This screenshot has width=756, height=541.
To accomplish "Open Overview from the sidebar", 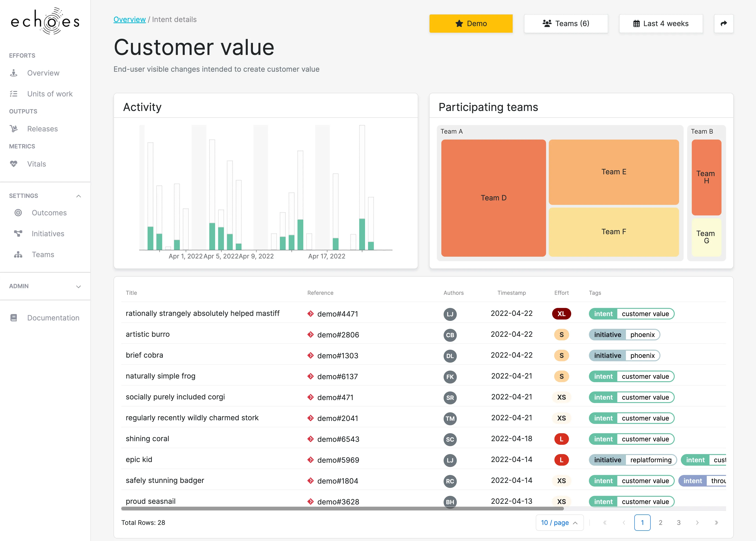I will tap(43, 73).
